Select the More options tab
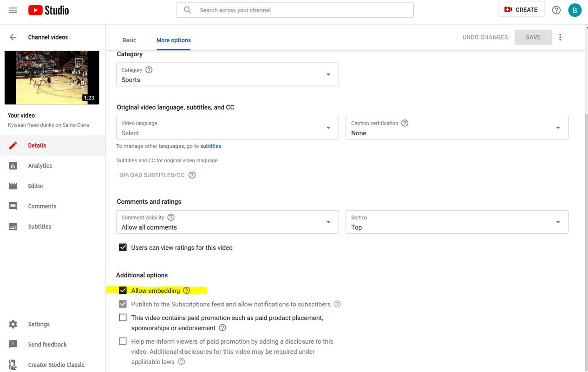This screenshot has width=588, height=372. tap(174, 40)
